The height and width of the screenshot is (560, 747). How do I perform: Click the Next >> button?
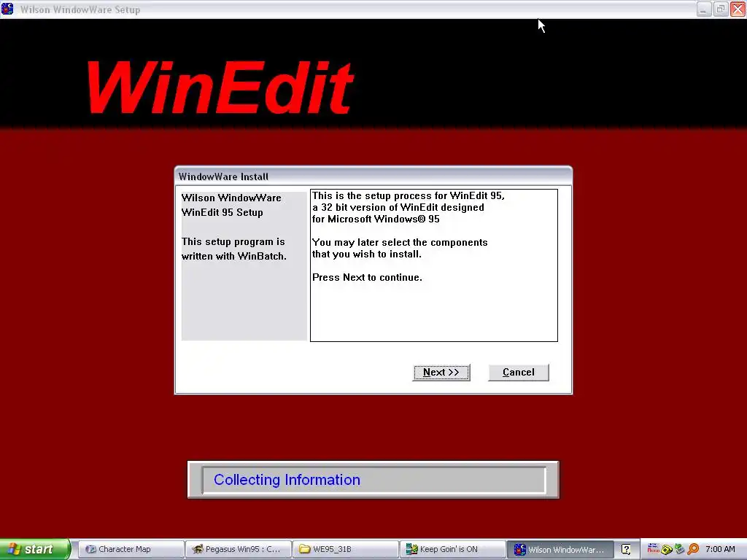tap(441, 373)
